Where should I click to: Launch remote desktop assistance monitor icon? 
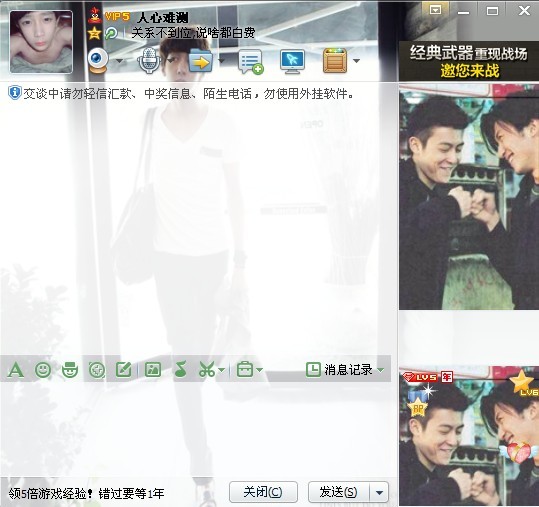pos(292,62)
